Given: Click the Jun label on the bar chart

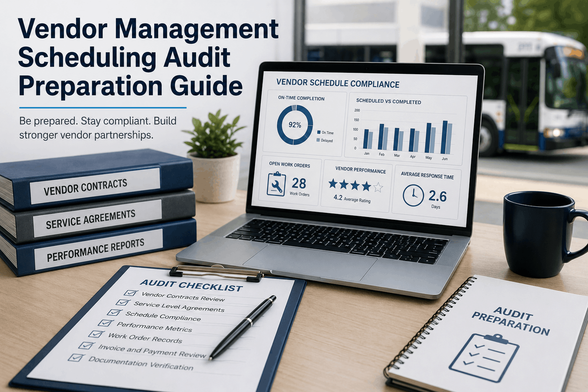Looking at the screenshot, I should point(444,158).
